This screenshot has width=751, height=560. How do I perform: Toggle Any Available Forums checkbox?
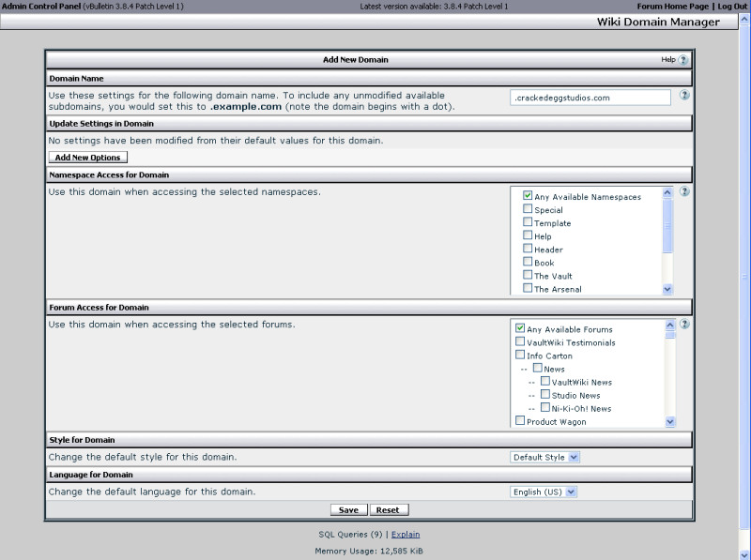click(x=520, y=329)
